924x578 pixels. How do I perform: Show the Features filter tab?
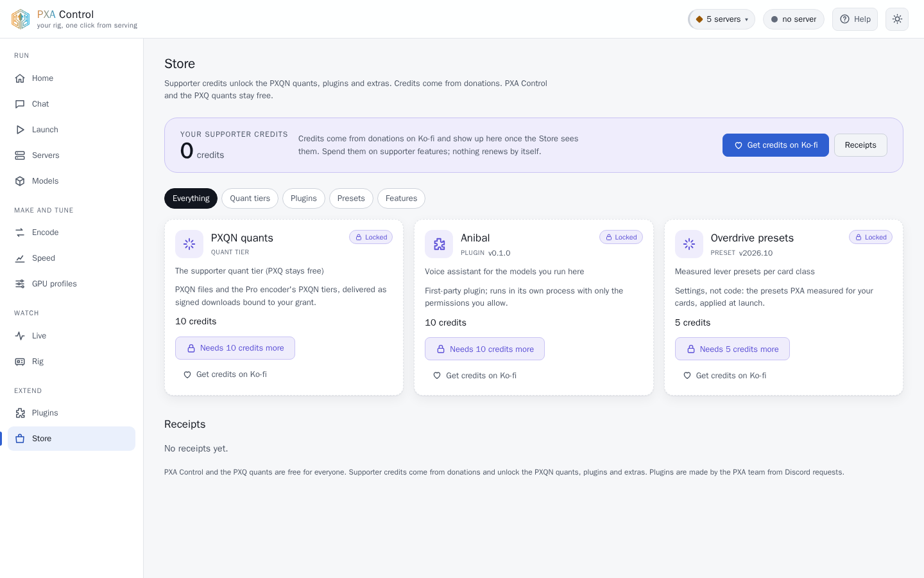pos(401,198)
